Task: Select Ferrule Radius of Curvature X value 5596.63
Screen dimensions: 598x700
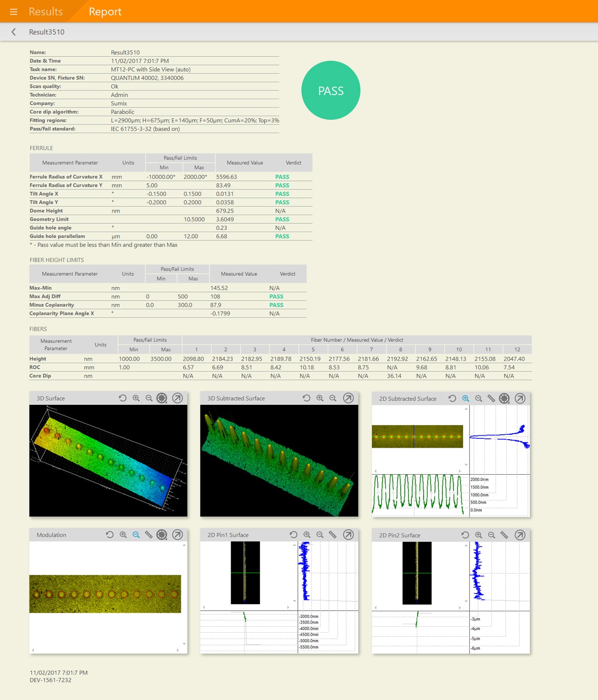Action: (x=226, y=177)
